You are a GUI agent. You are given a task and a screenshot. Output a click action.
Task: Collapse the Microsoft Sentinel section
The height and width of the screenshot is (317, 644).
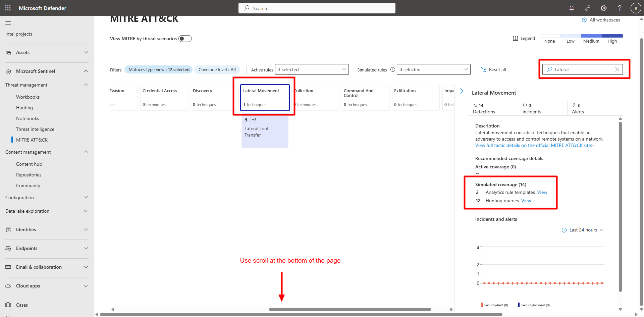86,71
